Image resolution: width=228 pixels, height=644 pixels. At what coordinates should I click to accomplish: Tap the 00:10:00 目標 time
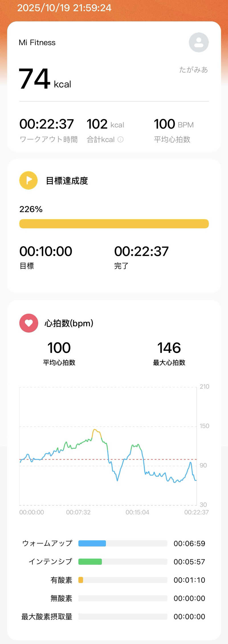coord(46,251)
